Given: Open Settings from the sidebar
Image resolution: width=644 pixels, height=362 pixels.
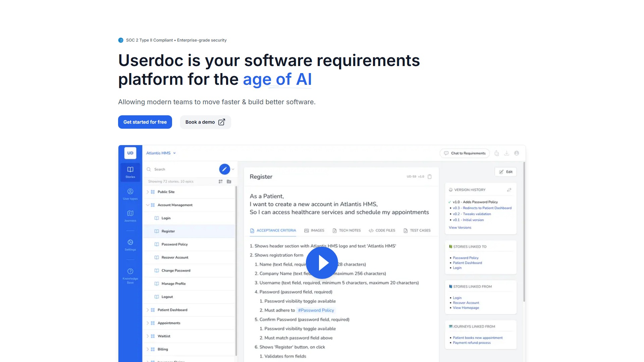Looking at the screenshot, I should [x=130, y=244].
